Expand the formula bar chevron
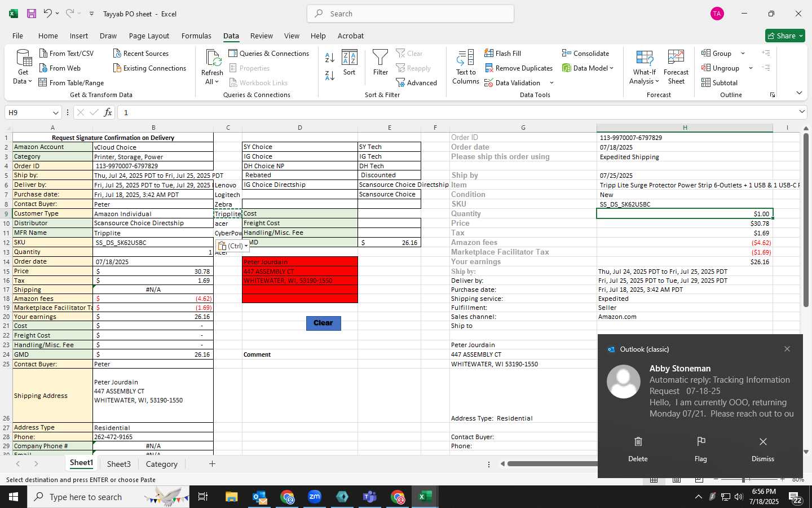 click(x=801, y=112)
